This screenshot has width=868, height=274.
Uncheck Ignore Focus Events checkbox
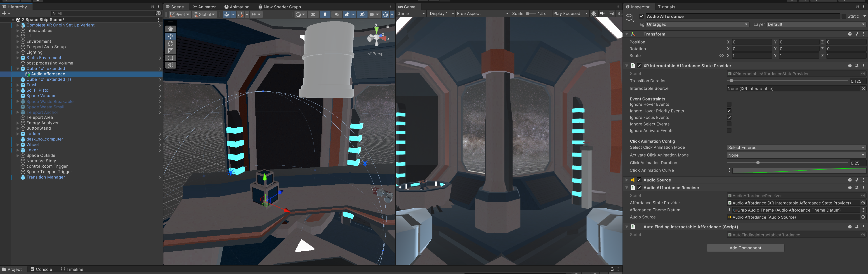pos(729,117)
